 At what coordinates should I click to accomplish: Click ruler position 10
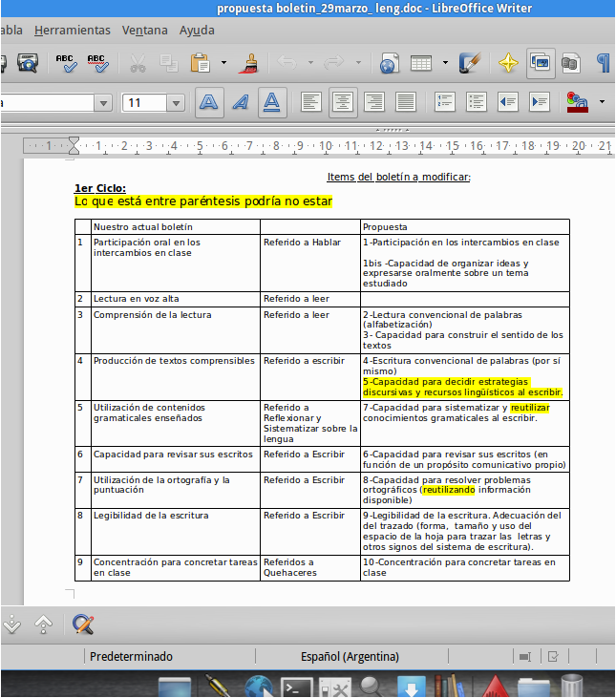point(326,145)
